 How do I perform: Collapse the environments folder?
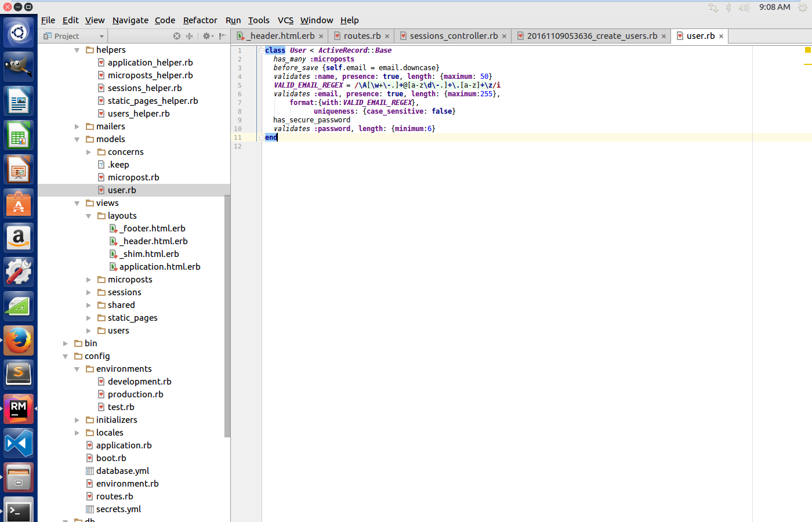(77, 369)
